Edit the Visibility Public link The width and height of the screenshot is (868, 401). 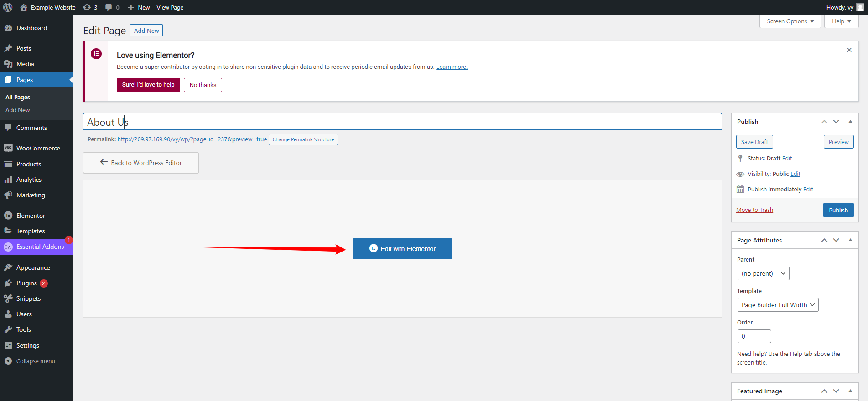click(795, 174)
